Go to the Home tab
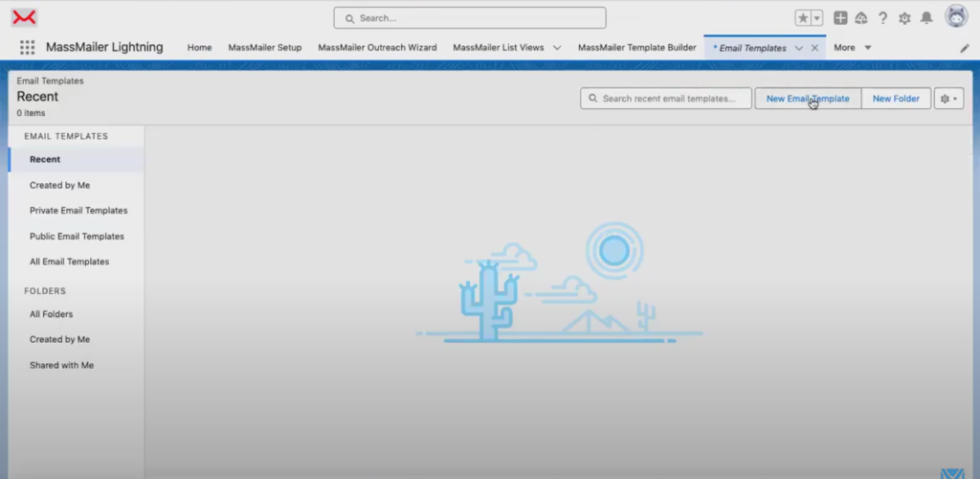The height and width of the screenshot is (479, 980). click(x=199, y=48)
